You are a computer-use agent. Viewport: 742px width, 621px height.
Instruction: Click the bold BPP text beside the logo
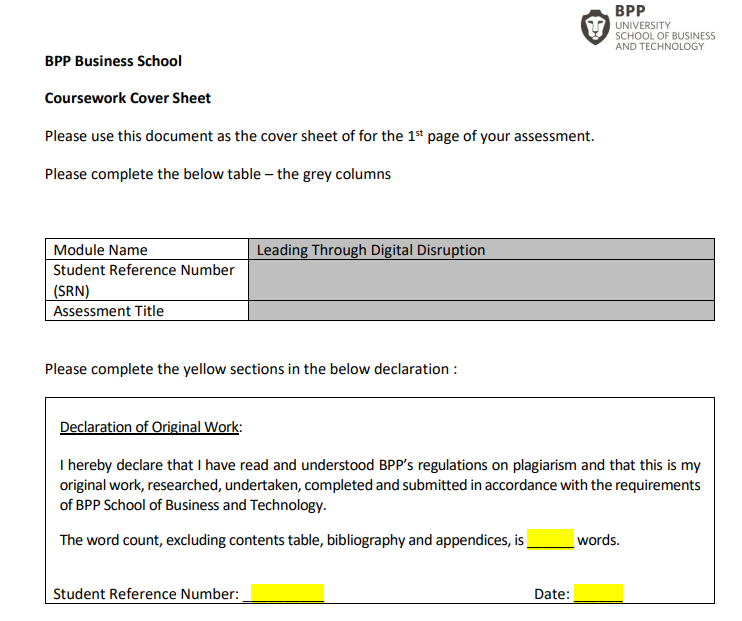630,10
